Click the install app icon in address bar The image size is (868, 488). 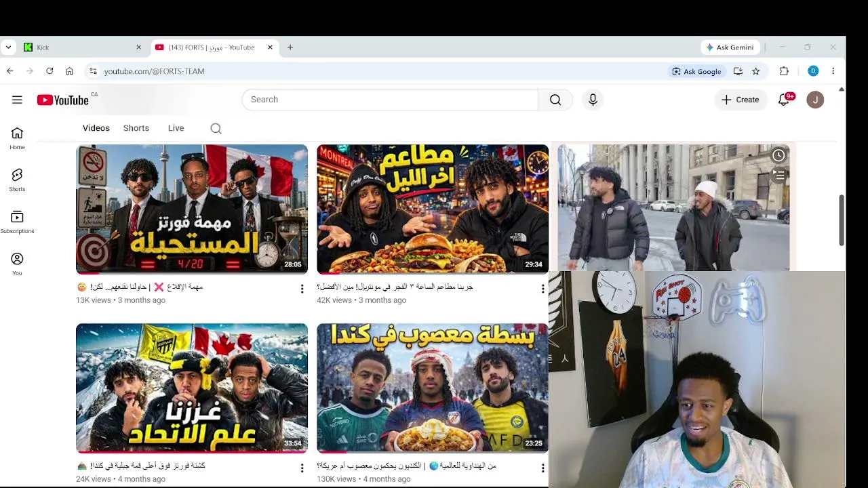coord(738,71)
